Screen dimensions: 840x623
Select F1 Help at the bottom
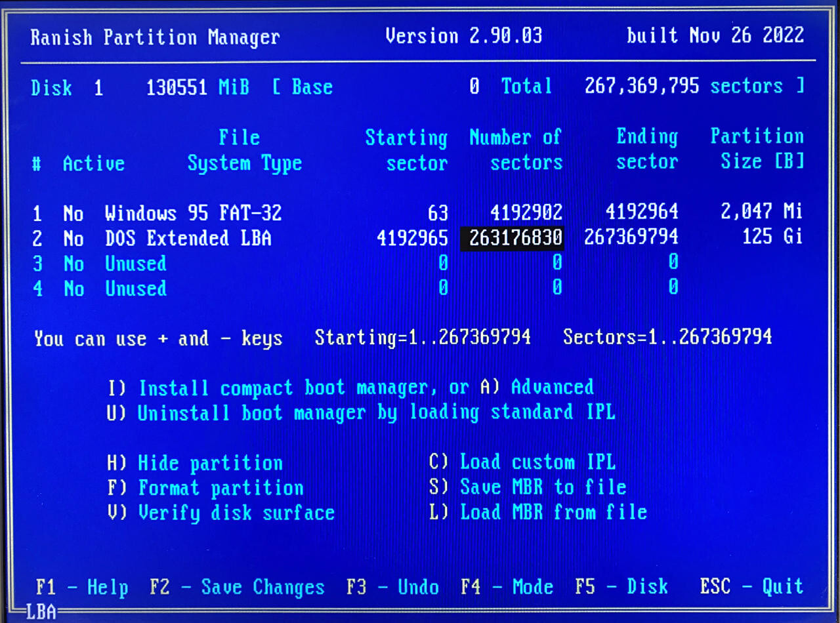[x=82, y=586]
